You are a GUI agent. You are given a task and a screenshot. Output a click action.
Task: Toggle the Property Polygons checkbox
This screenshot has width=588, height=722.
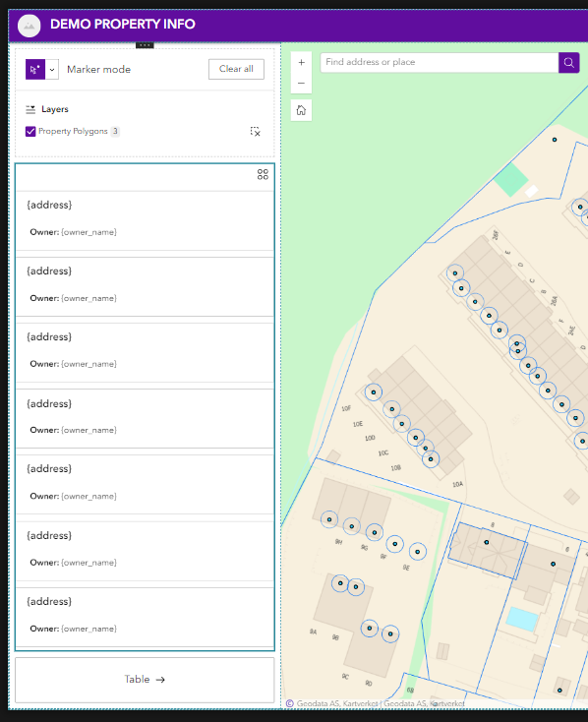[x=30, y=131]
